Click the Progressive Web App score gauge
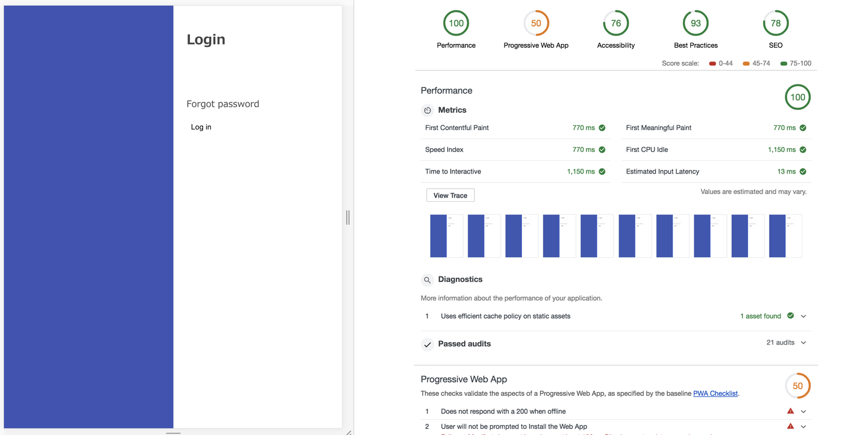 point(536,23)
